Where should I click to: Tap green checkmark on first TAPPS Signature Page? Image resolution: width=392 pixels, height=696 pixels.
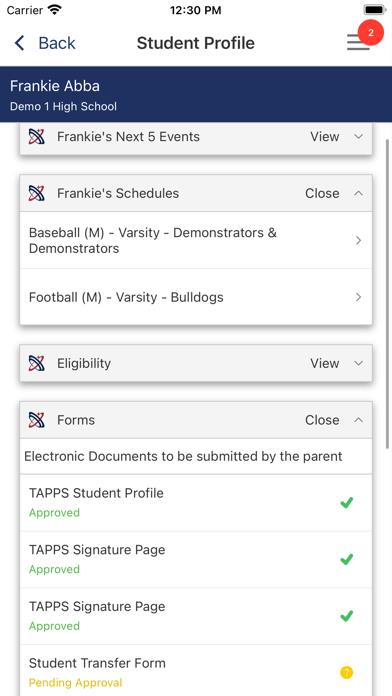pos(346,559)
